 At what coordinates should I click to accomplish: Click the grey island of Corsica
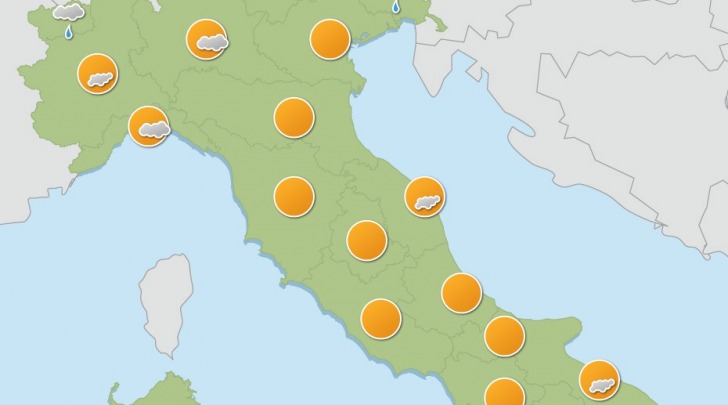[167, 304]
